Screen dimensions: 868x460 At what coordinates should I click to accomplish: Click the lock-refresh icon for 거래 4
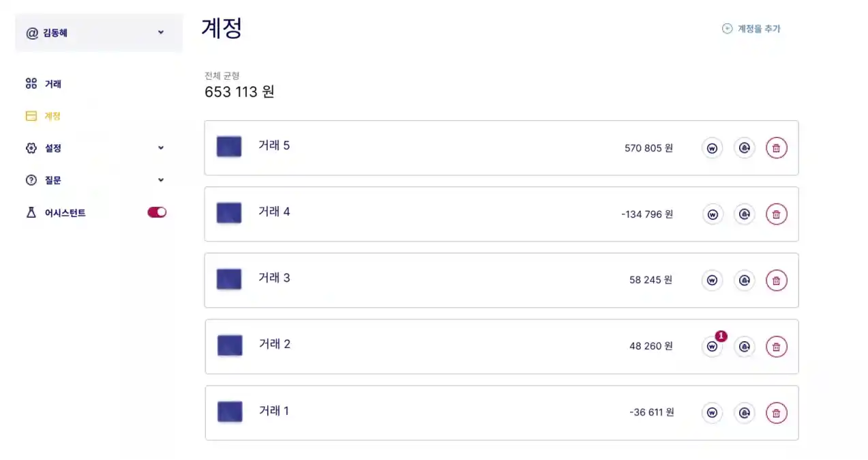point(744,214)
